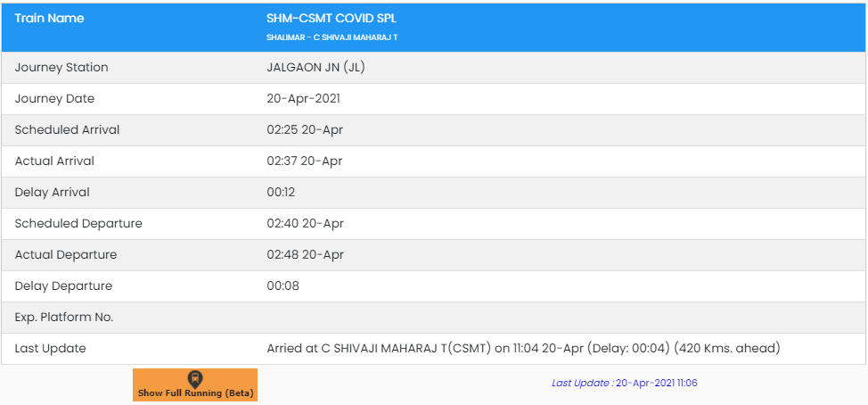Click the Scheduled Arrival row label

tap(67, 129)
